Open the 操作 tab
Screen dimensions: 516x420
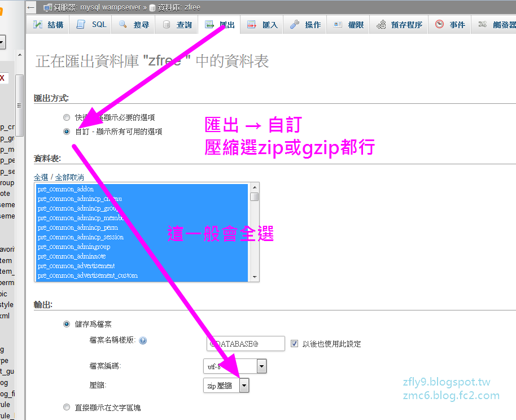click(305, 25)
